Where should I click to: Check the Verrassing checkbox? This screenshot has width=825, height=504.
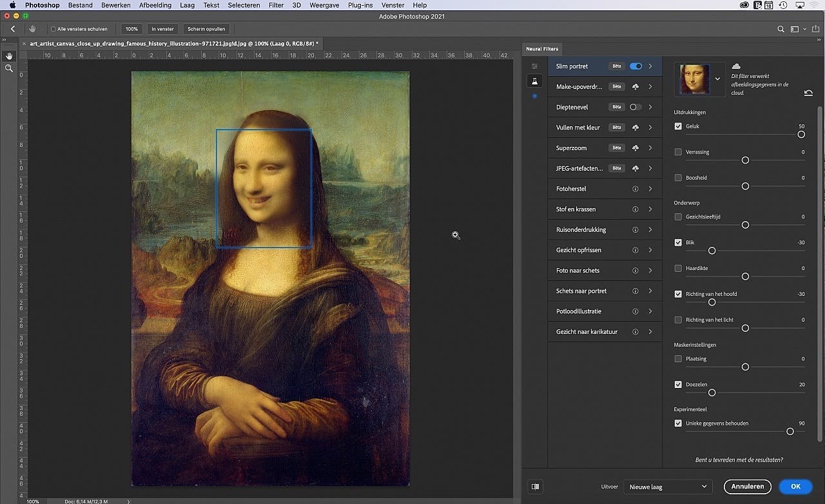(x=678, y=152)
